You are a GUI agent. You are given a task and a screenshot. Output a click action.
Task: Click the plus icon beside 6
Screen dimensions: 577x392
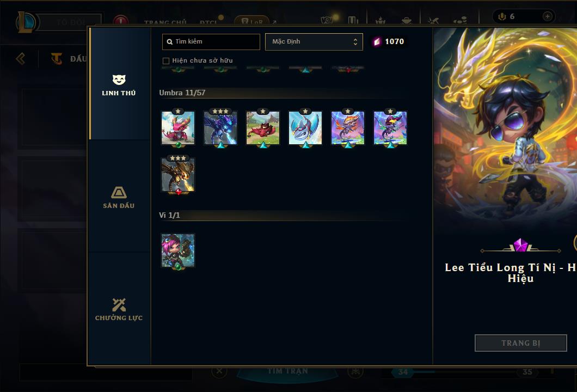pyautogui.click(x=548, y=16)
